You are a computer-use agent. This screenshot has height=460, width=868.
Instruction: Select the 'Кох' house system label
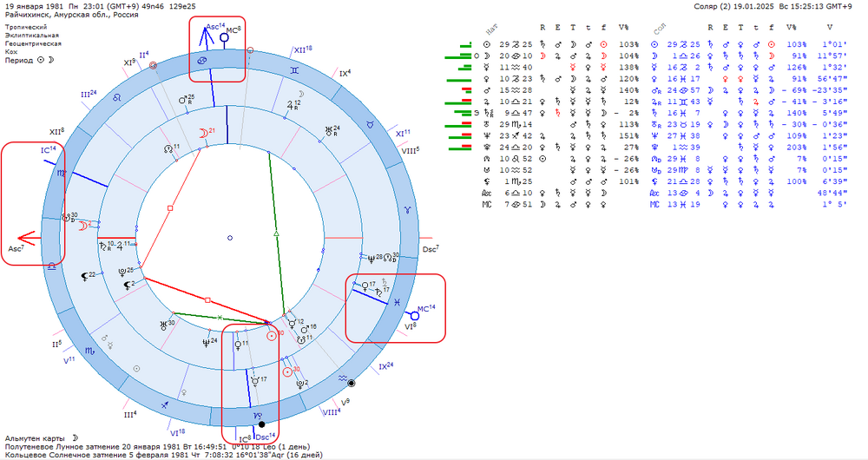11,51
